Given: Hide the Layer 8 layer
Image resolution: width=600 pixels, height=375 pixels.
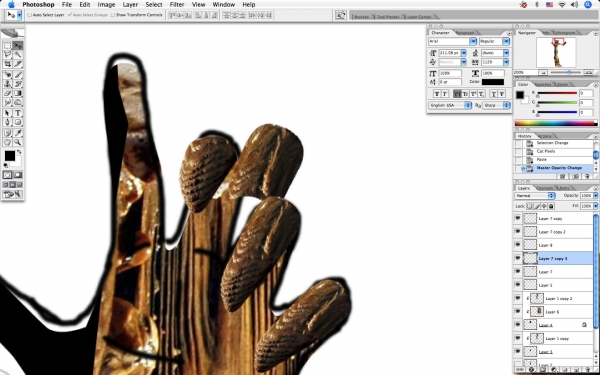Looking at the screenshot, I should click(518, 245).
